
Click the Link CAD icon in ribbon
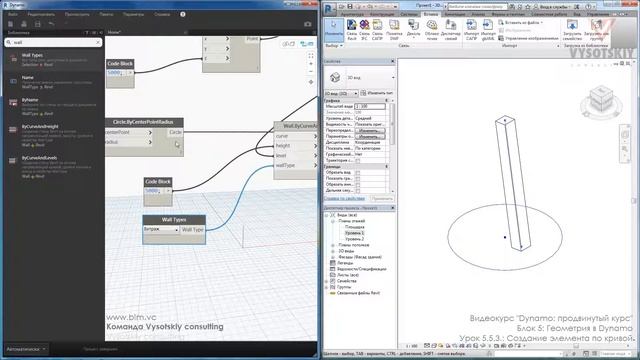tap(377, 30)
